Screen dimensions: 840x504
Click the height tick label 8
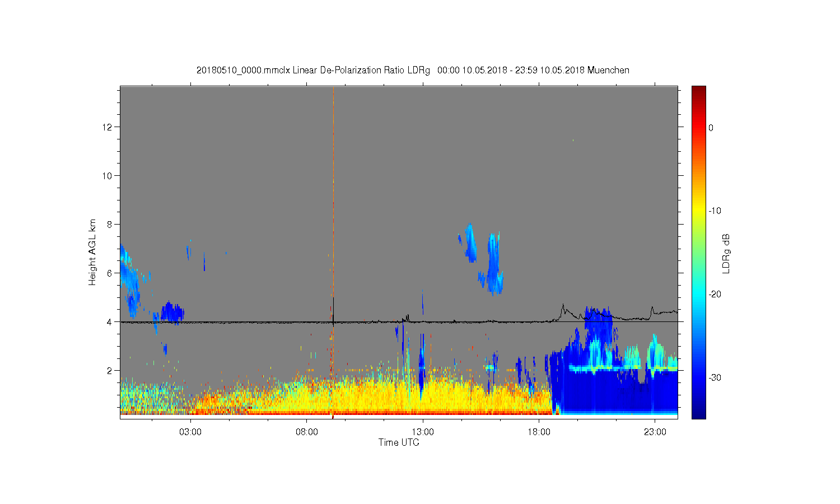(110, 225)
